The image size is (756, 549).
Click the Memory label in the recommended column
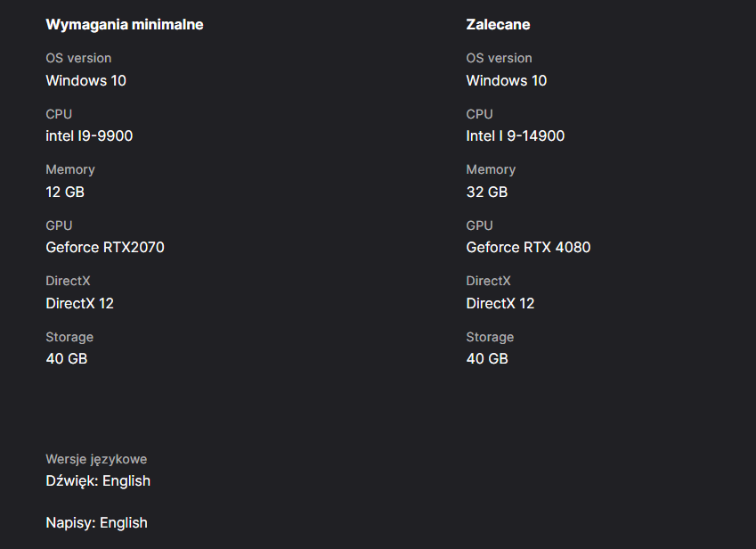(491, 169)
